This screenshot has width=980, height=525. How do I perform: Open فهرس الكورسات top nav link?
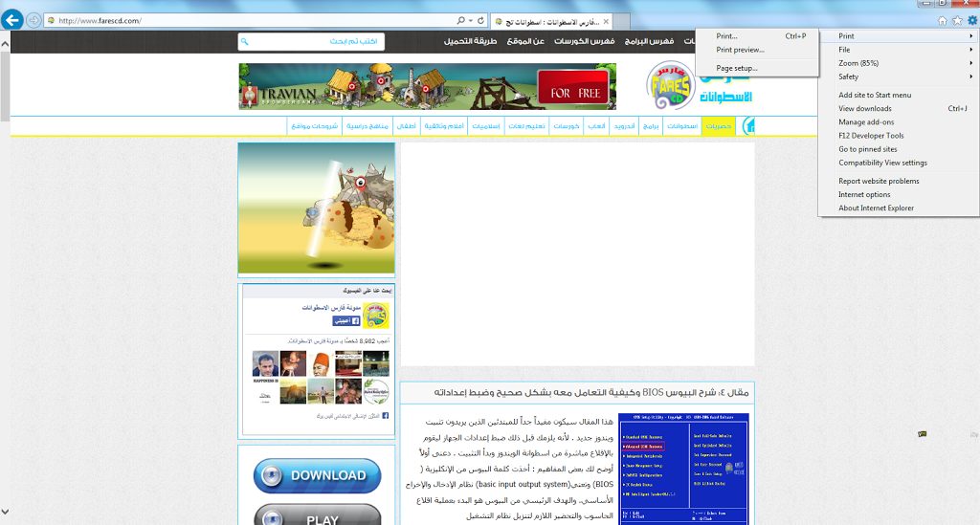[585, 41]
